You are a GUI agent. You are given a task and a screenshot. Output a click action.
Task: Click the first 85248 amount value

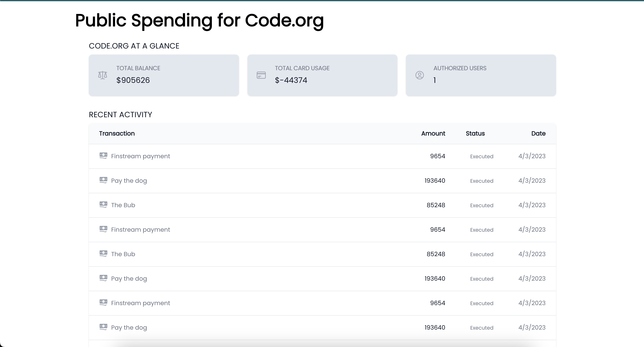(436, 205)
